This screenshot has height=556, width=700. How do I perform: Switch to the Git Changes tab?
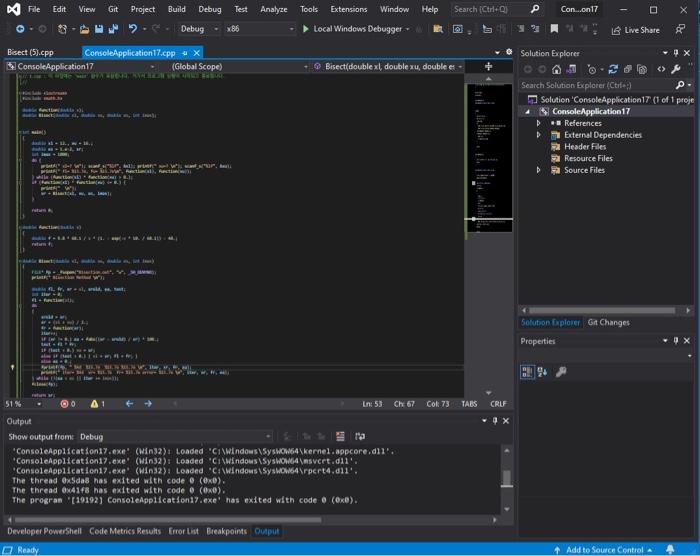coord(608,322)
